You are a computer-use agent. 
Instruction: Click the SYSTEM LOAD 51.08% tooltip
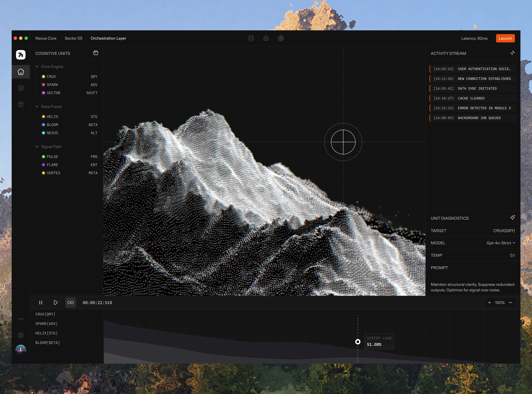pyautogui.click(x=379, y=341)
